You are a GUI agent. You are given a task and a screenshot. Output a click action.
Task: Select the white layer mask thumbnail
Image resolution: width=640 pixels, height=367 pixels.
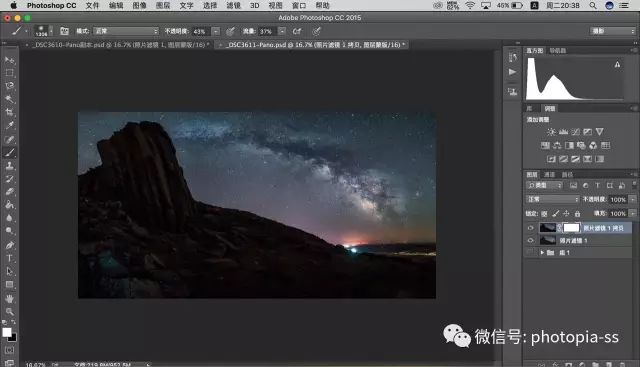[571, 228]
